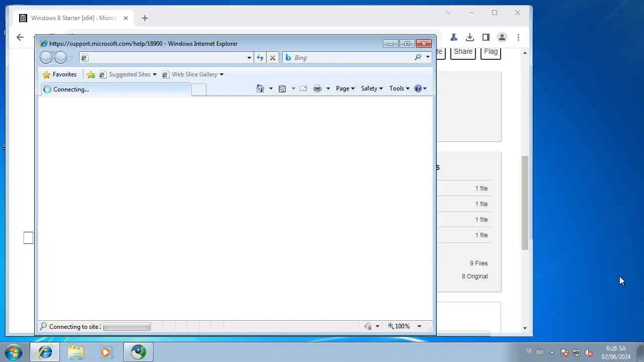Open a new tab in Chrome
Image resolution: width=644 pixels, height=362 pixels.
(x=145, y=18)
